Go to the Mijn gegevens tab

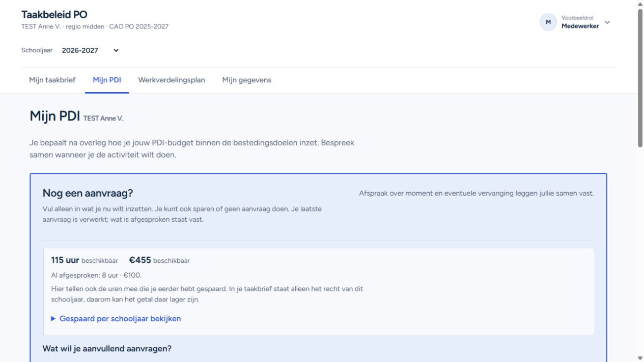pos(247,80)
